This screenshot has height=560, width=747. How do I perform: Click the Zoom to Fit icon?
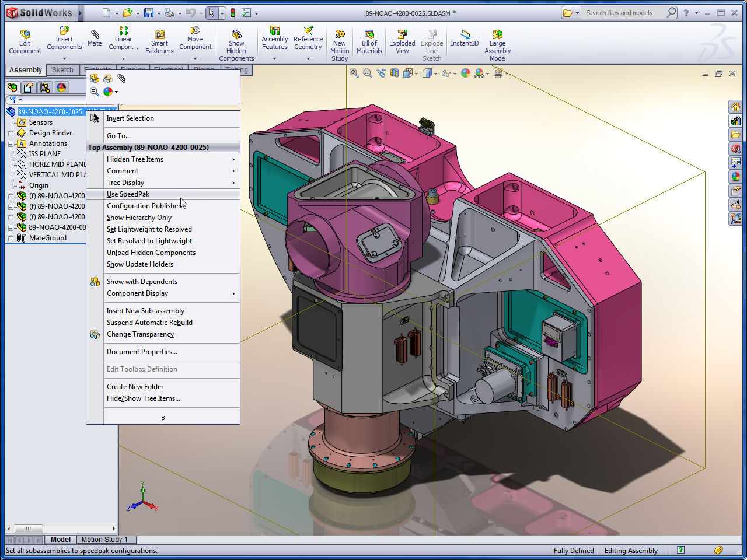354,73
